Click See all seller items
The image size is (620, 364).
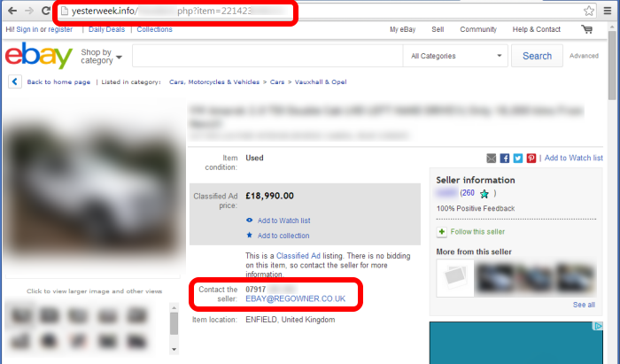[584, 305]
